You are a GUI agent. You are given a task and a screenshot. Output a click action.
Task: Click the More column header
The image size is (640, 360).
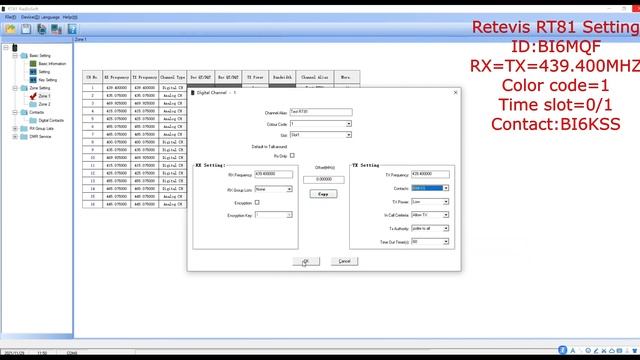tap(347, 77)
